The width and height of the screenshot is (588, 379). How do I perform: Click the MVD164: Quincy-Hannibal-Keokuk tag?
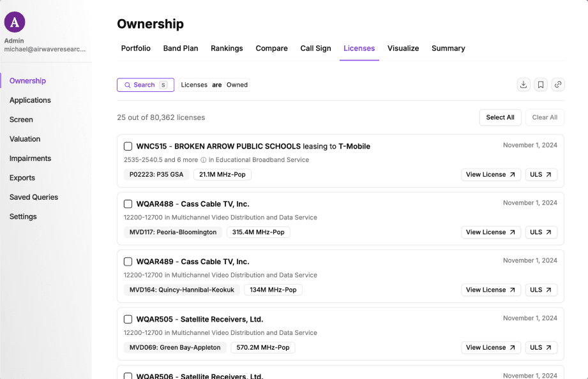click(x=182, y=290)
